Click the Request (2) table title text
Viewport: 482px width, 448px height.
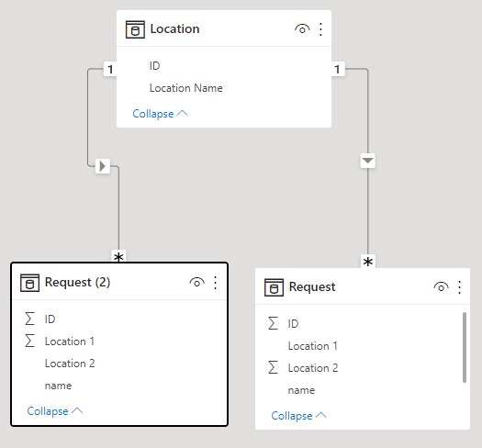(77, 282)
